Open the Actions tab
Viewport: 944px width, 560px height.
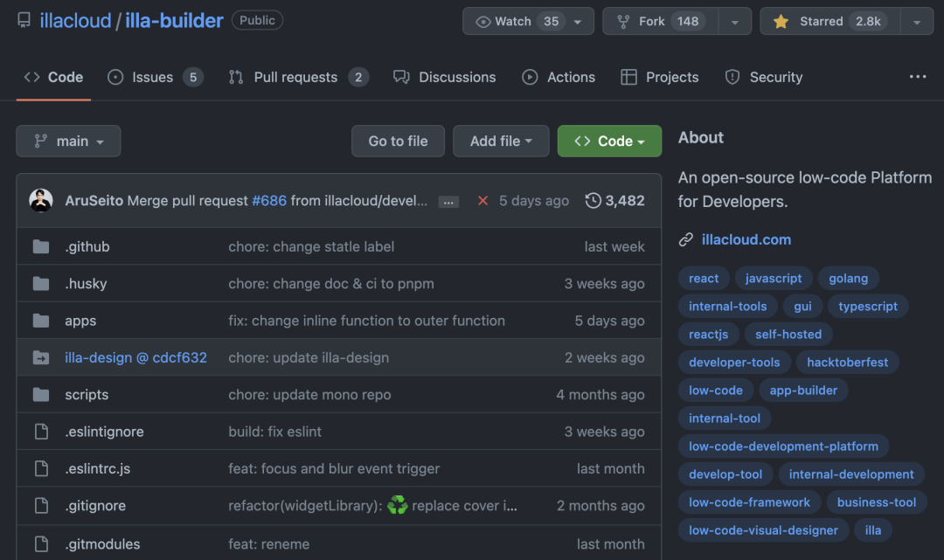[x=559, y=77]
